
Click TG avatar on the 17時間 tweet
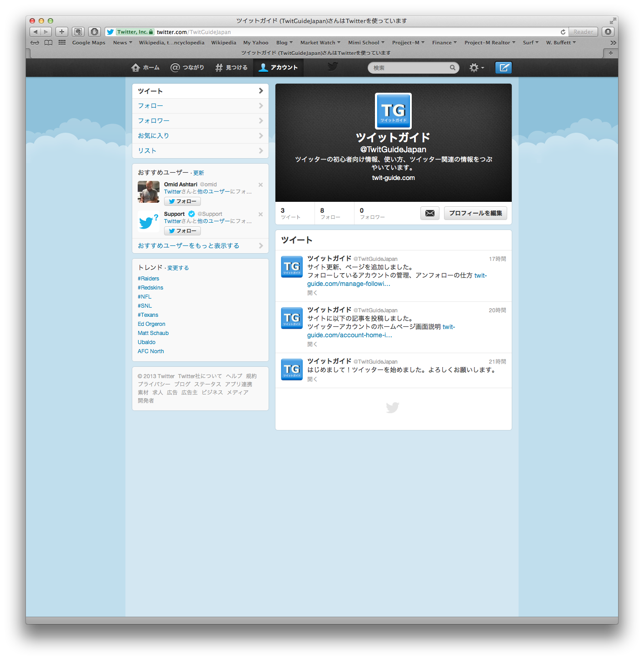(x=292, y=267)
